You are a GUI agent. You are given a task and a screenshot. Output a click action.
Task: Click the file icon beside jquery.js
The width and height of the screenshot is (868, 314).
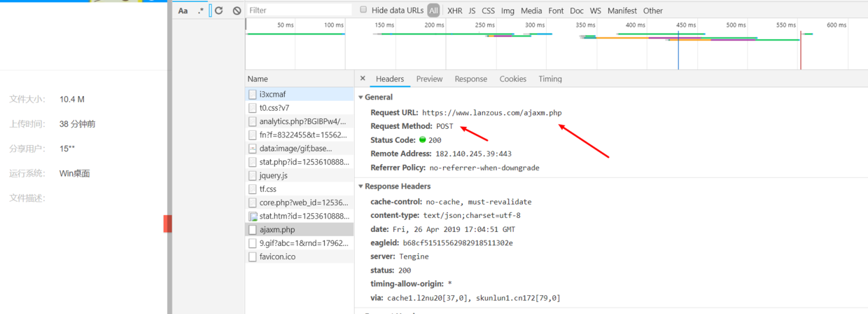pos(253,175)
